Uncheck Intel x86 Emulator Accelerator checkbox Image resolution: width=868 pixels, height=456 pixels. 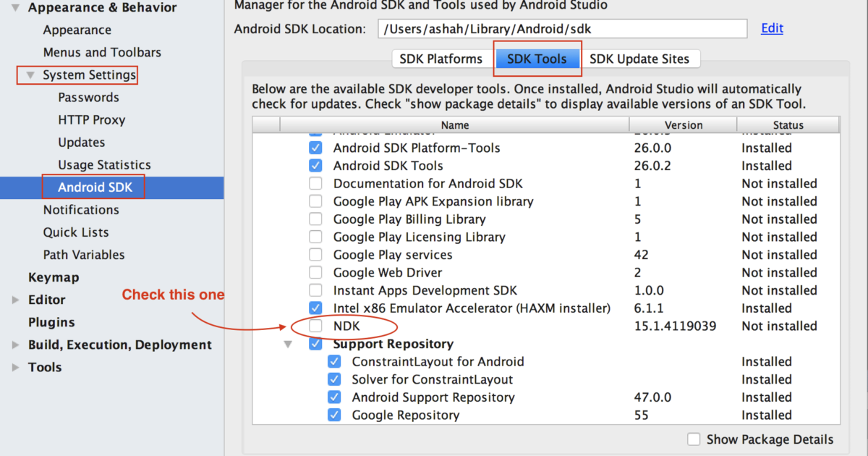pos(315,308)
